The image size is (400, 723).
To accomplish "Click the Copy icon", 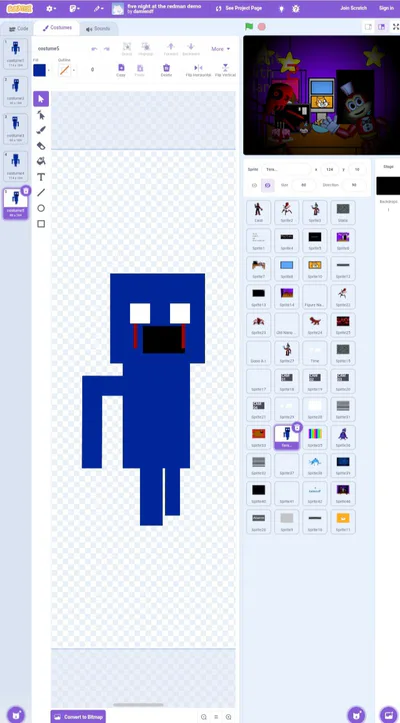I will tap(121, 70).
